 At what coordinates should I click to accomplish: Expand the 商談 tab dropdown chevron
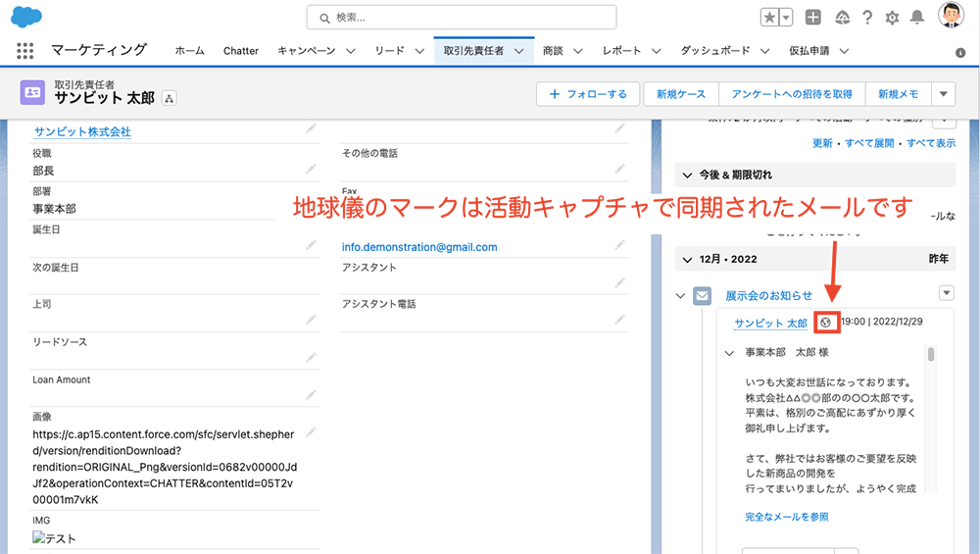[x=578, y=51]
